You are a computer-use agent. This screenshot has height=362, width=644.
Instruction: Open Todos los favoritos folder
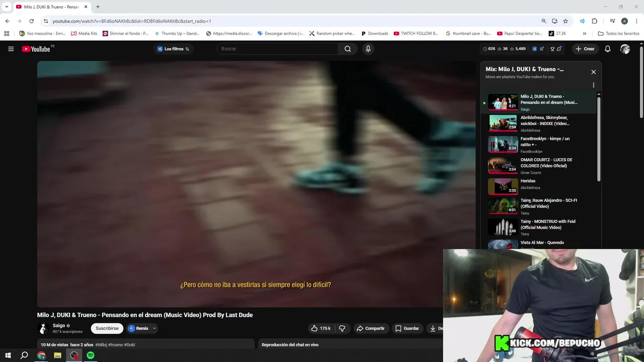618,34
